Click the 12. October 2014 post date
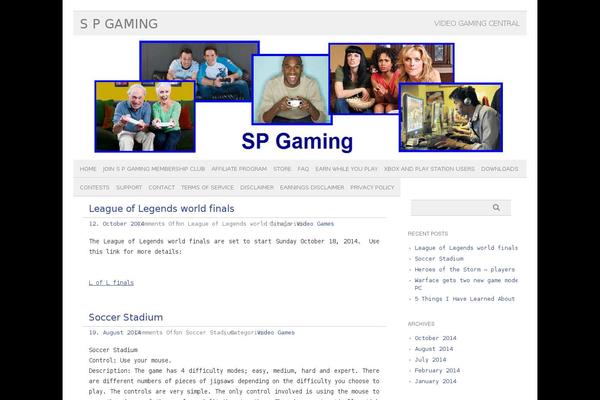 click(x=117, y=224)
